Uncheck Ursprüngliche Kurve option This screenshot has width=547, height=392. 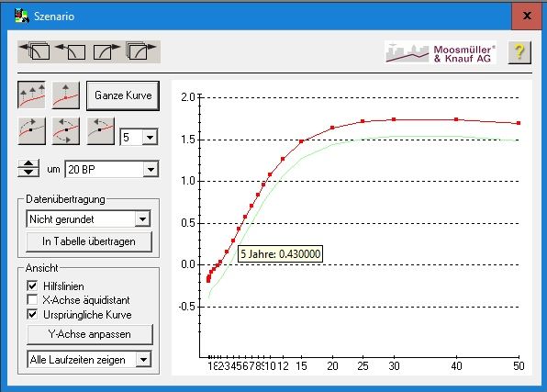tap(32, 314)
